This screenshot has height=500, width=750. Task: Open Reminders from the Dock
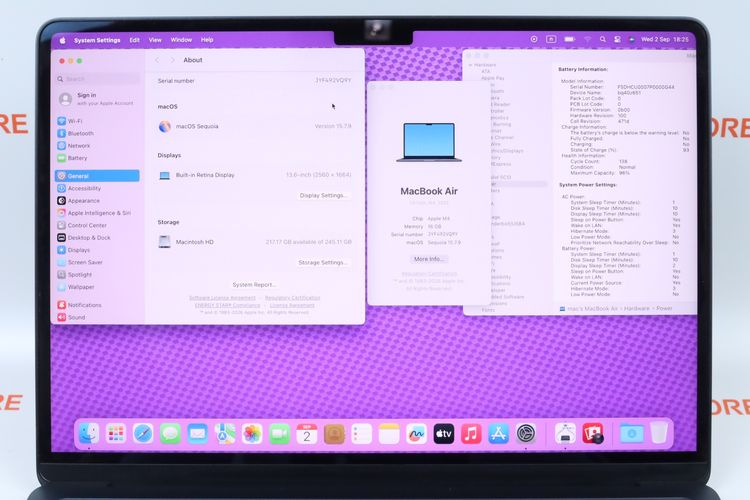(362, 433)
